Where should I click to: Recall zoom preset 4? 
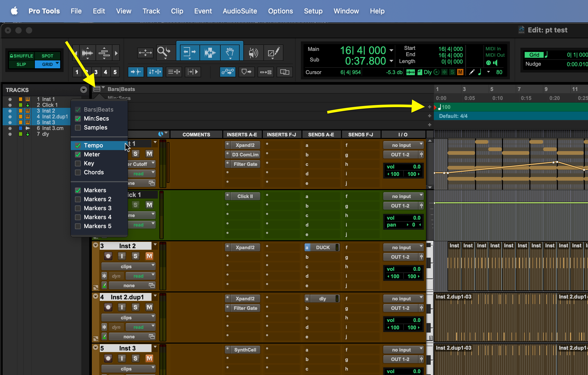106,72
